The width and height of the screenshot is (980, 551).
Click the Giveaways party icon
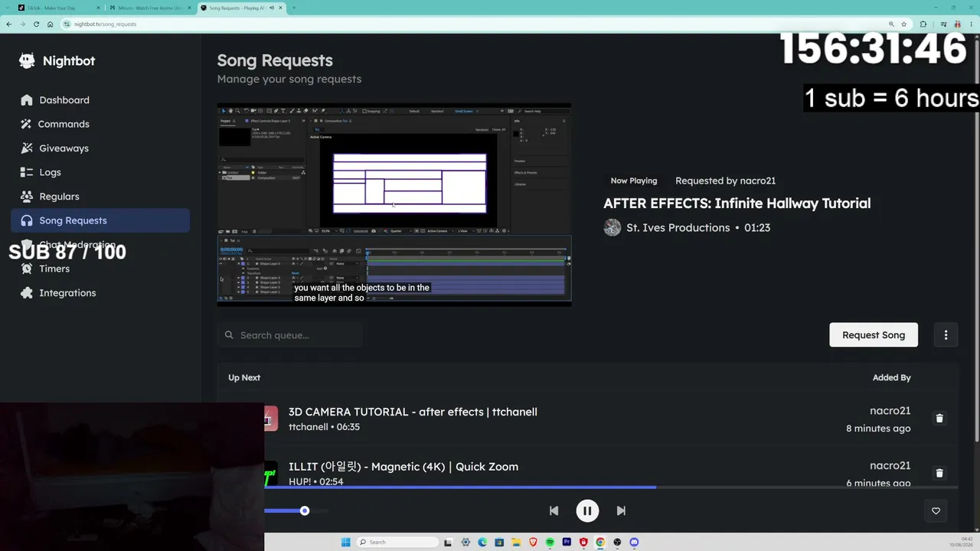(27, 148)
